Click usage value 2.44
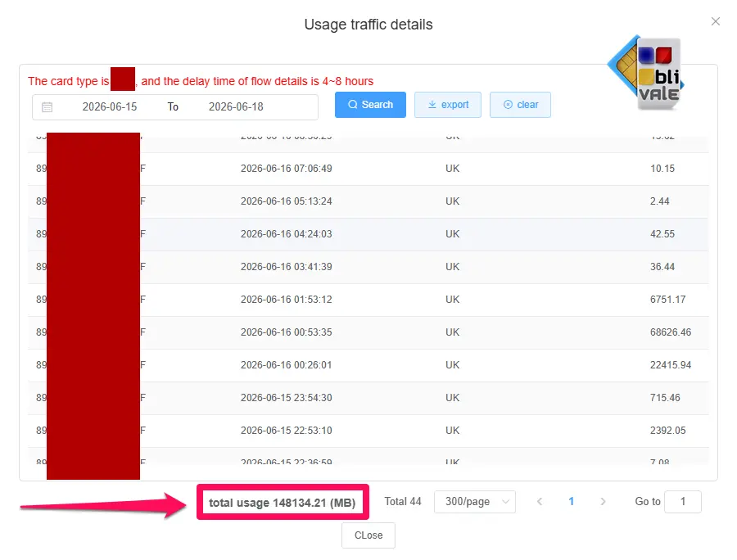The image size is (737, 560). [x=659, y=201]
